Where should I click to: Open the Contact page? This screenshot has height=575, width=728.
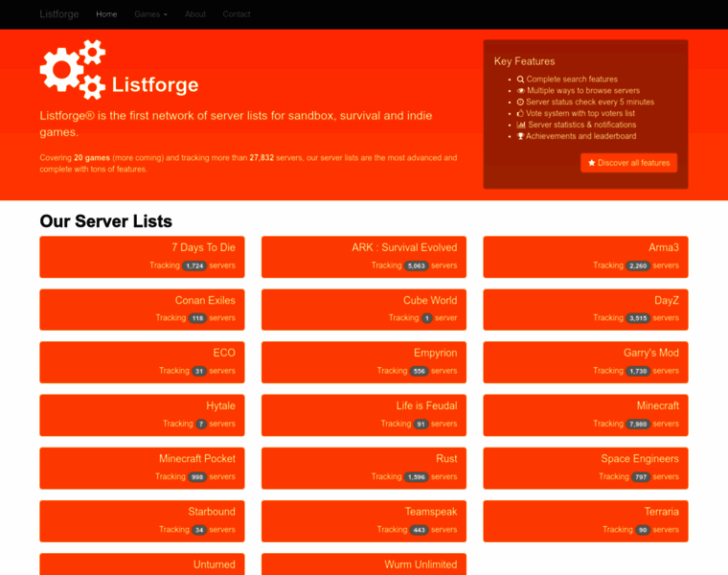[x=237, y=14]
